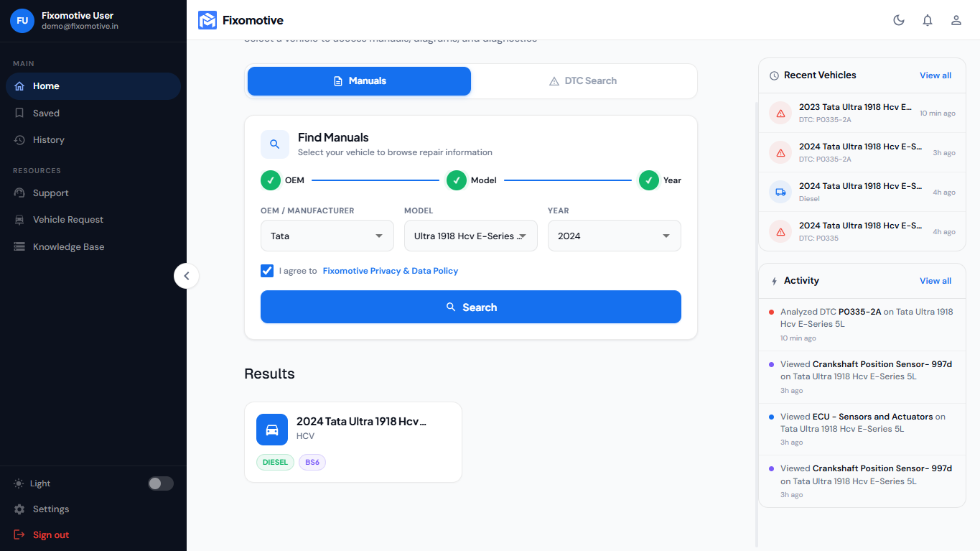This screenshot has width=980, height=551.
Task: Click View all in Activity
Action: [x=935, y=281]
